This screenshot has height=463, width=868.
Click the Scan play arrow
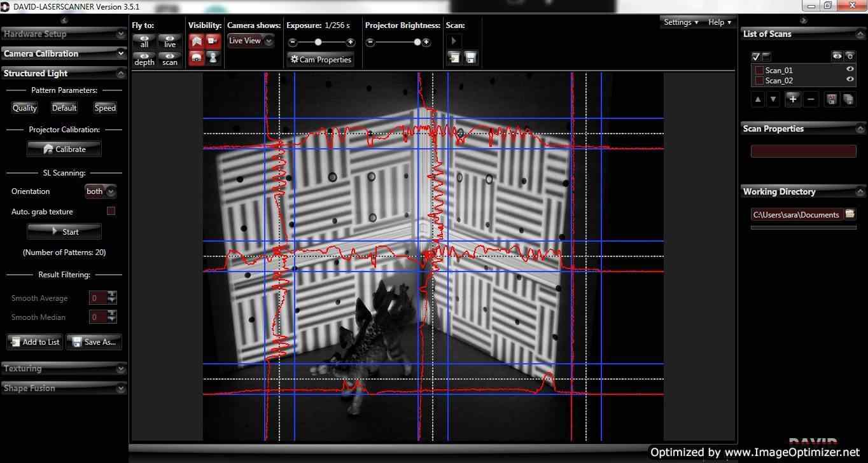click(x=454, y=41)
